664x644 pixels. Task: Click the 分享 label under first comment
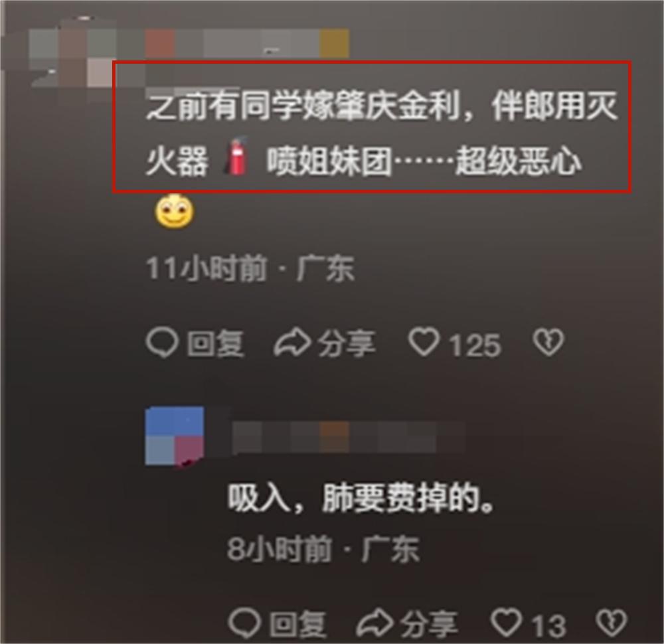[347, 343]
